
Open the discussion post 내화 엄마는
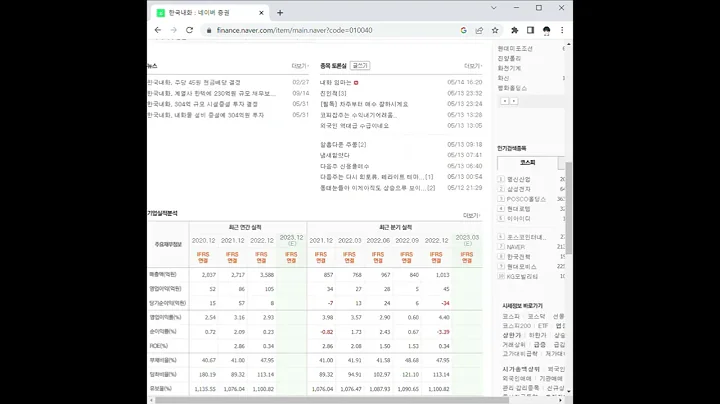tap(336, 83)
